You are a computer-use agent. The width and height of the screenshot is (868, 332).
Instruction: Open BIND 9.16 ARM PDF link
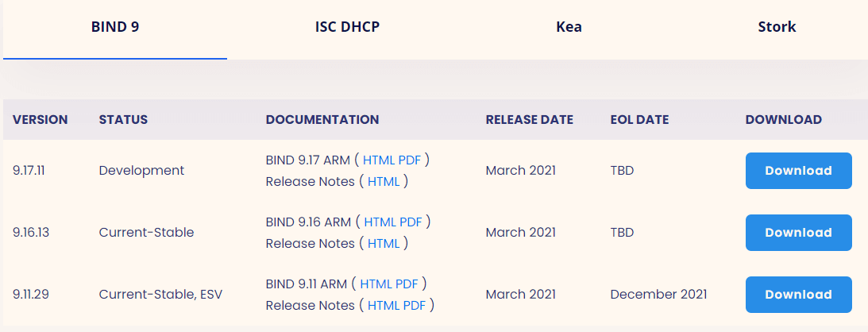[411, 222]
